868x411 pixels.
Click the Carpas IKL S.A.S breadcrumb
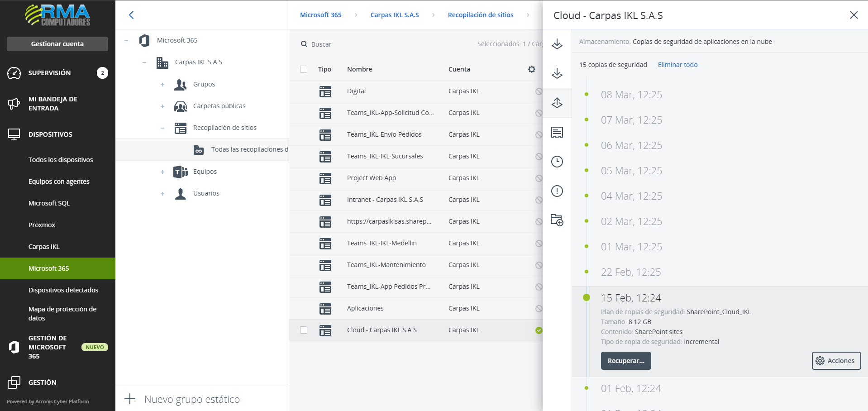[395, 15]
